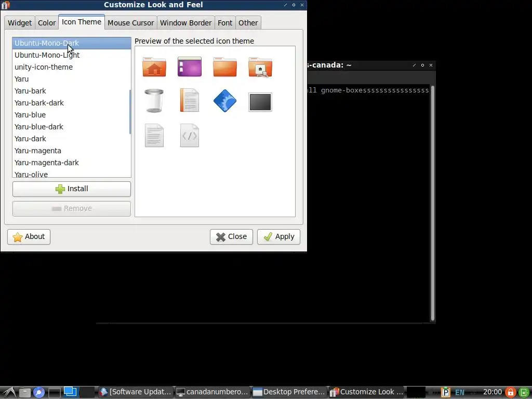
Task: Click the purple desktop preview icon
Action: (x=189, y=67)
